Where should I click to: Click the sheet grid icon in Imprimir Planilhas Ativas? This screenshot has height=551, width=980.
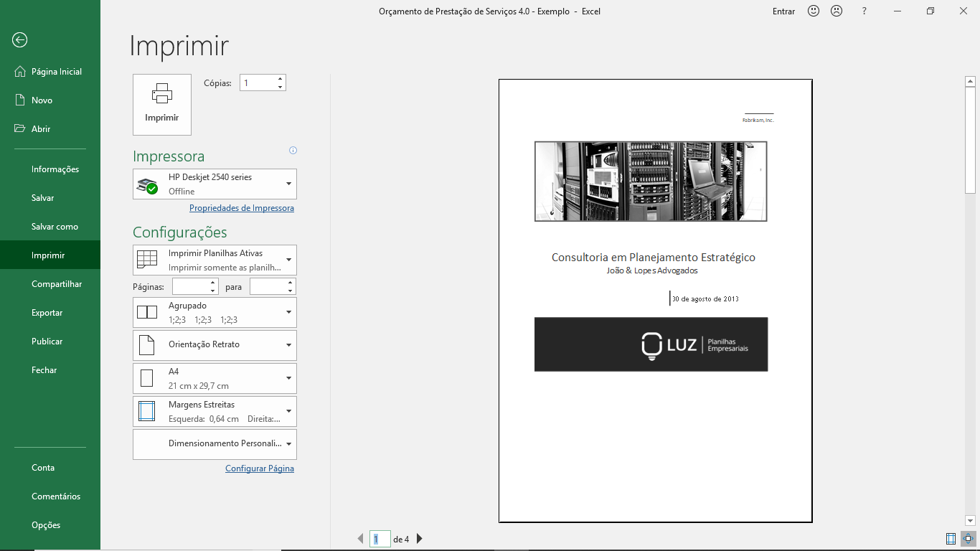coord(146,260)
